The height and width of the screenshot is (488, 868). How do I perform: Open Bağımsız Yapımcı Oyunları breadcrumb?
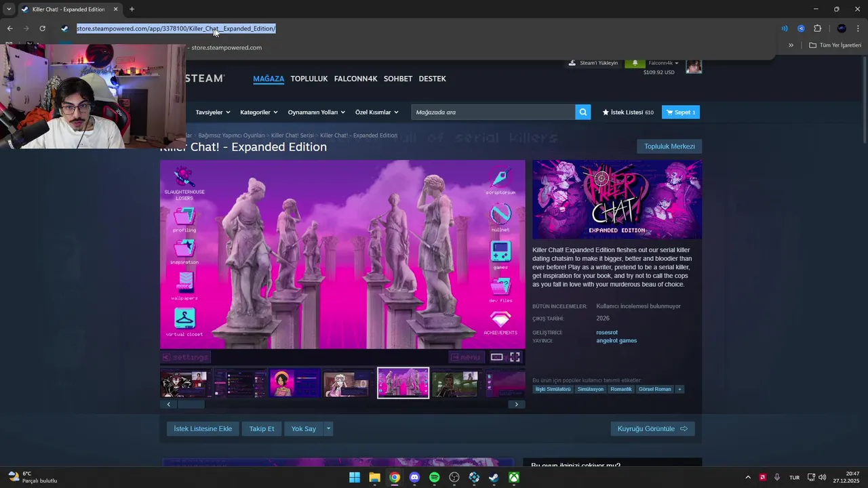[x=231, y=136]
